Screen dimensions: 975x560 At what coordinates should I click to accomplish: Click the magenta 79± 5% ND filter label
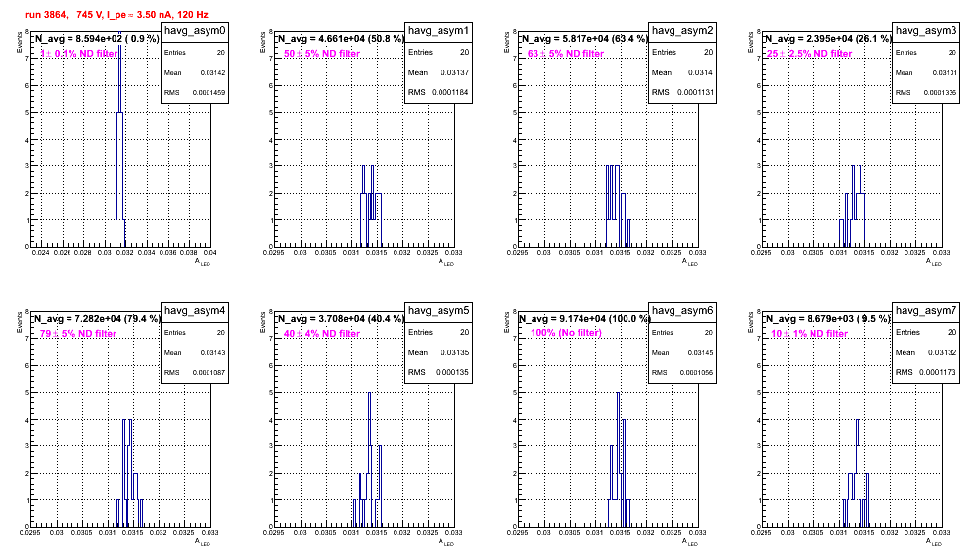coord(78,334)
